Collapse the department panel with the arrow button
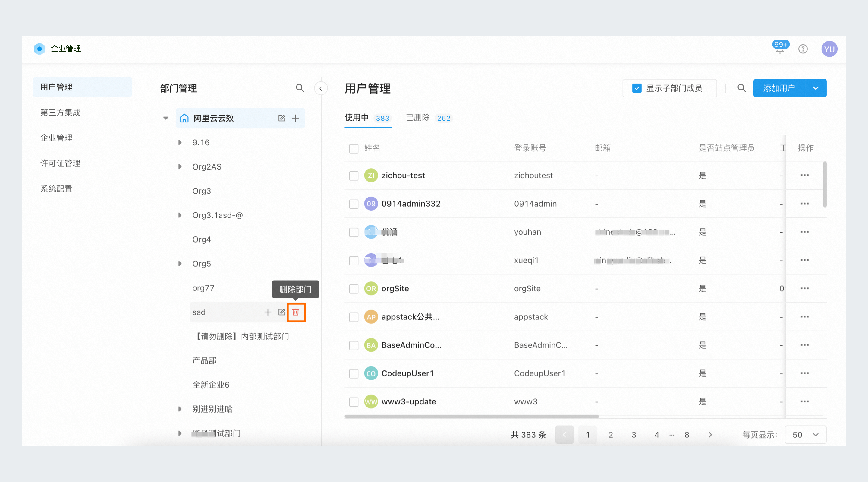This screenshot has width=868, height=482. click(x=321, y=88)
